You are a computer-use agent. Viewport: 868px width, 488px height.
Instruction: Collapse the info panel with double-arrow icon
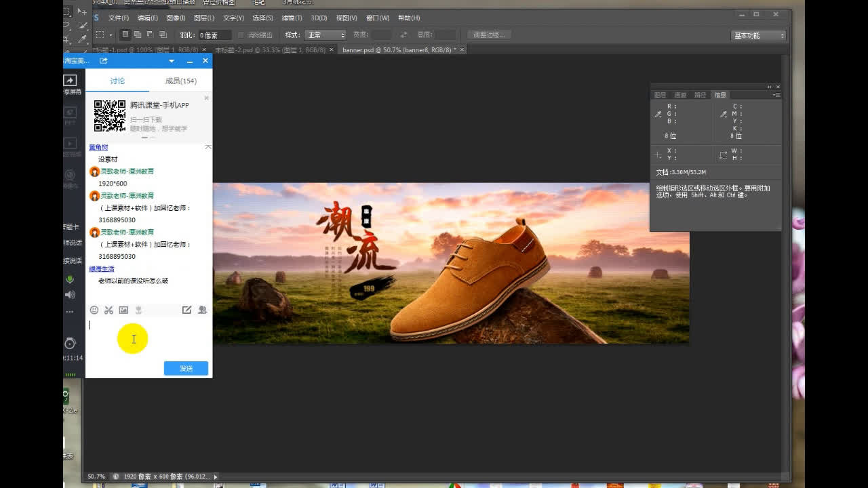770,87
